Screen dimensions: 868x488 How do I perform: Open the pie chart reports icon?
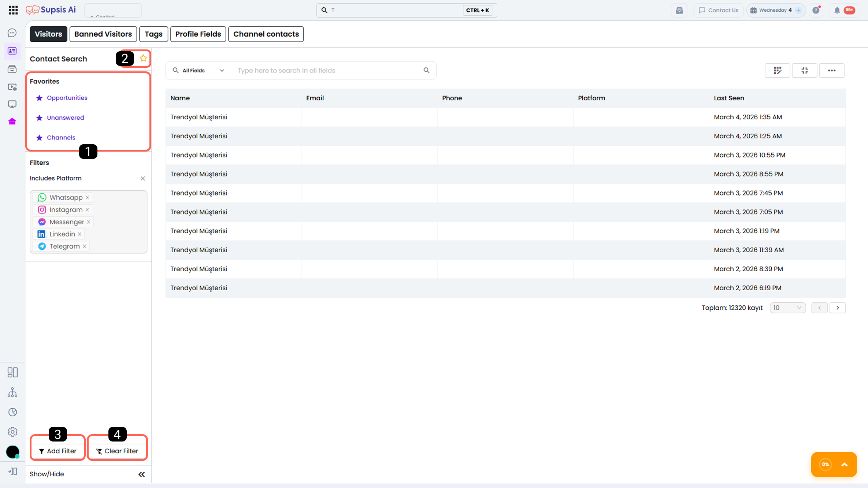click(x=12, y=412)
